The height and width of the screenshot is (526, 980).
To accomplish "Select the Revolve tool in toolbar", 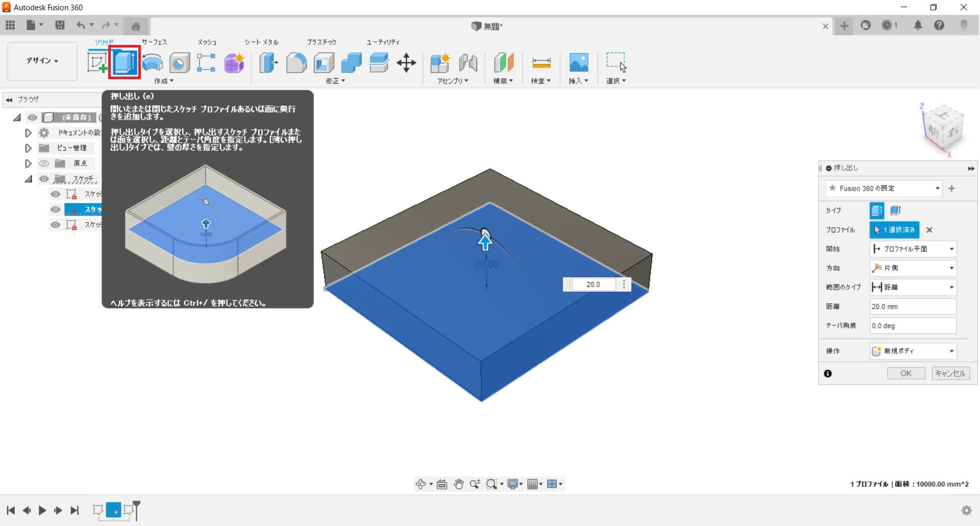I will coord(152,63).
